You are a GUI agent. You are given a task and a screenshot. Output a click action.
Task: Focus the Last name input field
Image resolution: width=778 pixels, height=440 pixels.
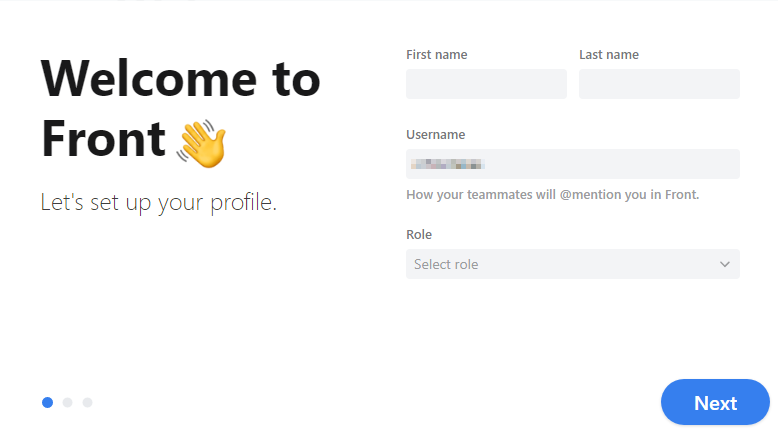pos(659,84)
